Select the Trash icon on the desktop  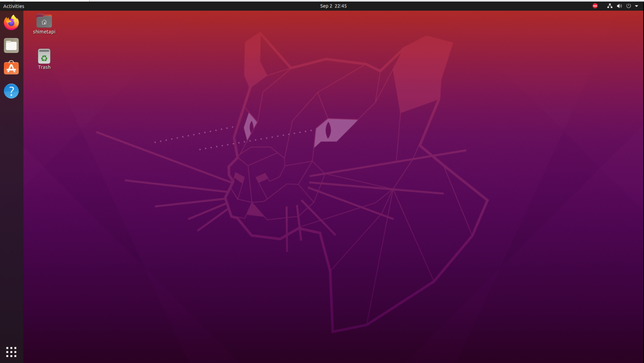[44, 56]
